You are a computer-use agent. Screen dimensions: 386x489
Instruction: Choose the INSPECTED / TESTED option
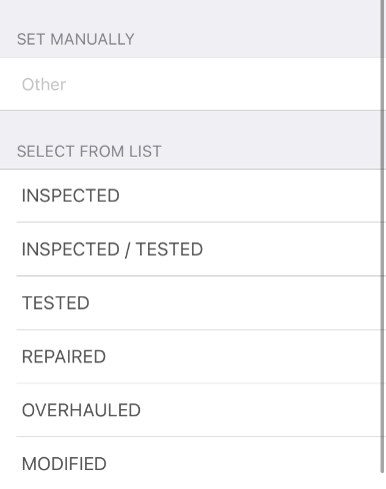(191, 249)
